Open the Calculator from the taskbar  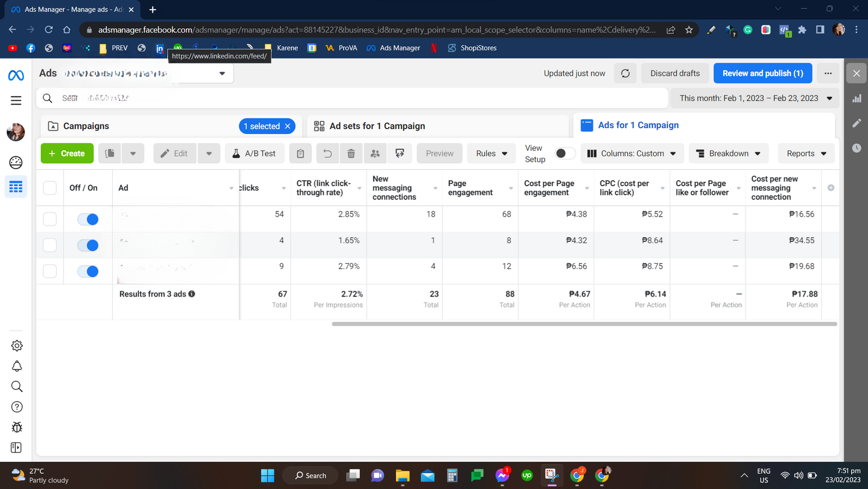[x=452, y=475]
